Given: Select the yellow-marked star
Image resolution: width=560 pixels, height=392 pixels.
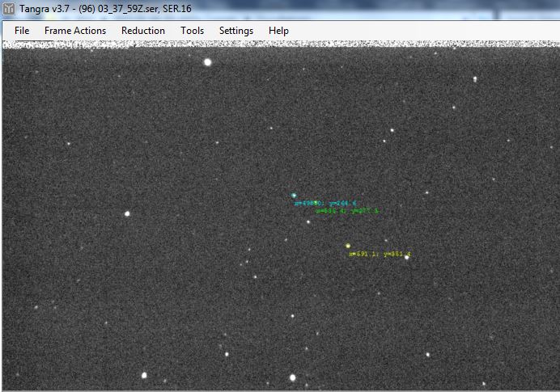Looking at the screenshot, I should 348,246.
